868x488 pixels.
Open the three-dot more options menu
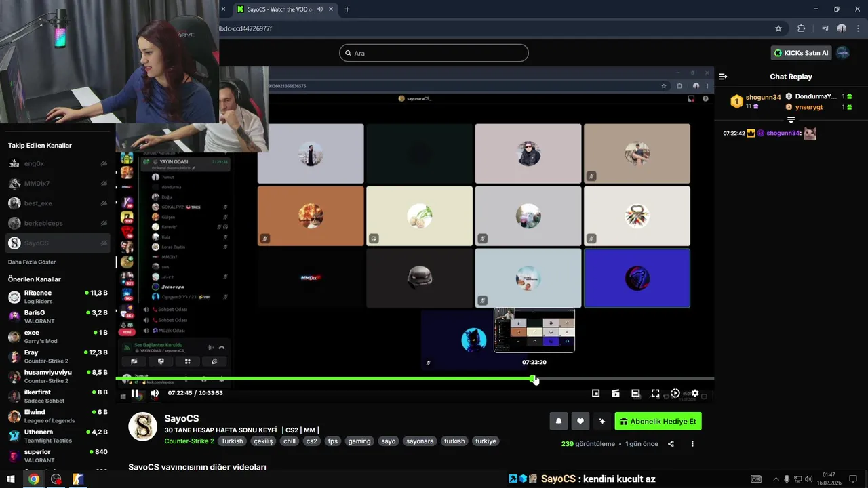692,444
